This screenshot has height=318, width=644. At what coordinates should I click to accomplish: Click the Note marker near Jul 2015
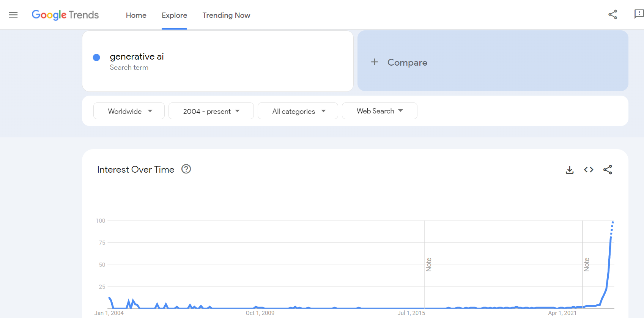(x=429, y=264)
